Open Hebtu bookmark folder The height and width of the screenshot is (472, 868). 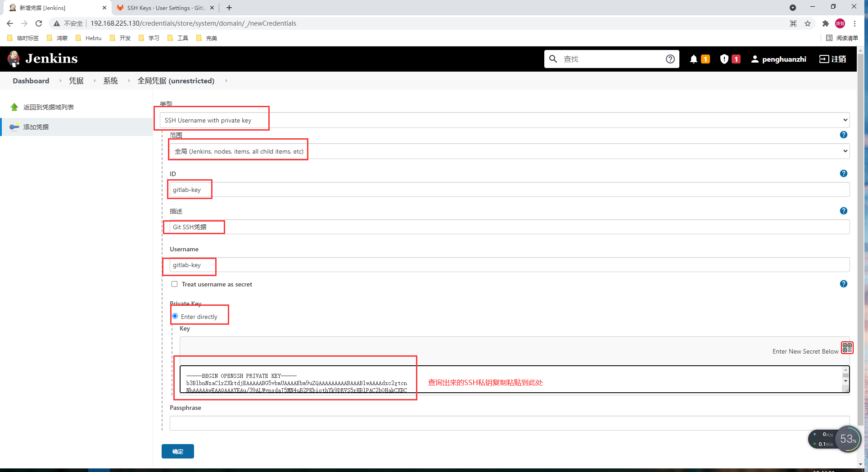tap(89, 38)
